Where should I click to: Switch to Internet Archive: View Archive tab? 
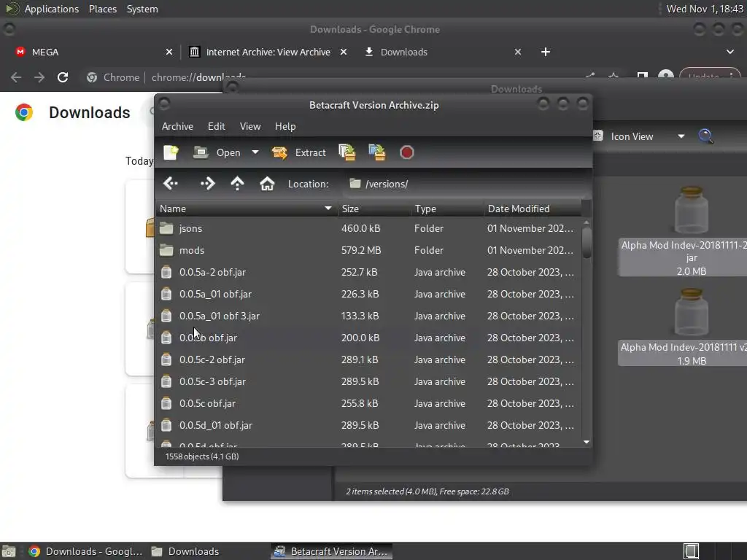click(268, 52)
